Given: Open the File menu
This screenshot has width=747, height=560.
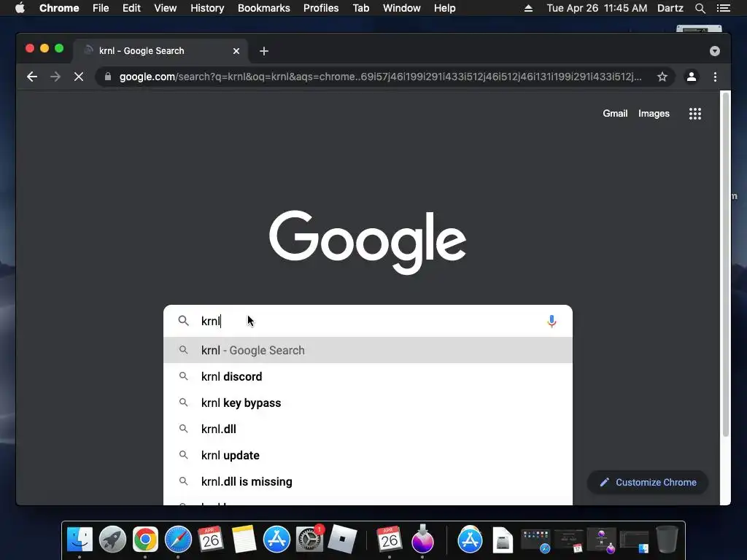Looking at the screenshot, I should tap(101, 8).
